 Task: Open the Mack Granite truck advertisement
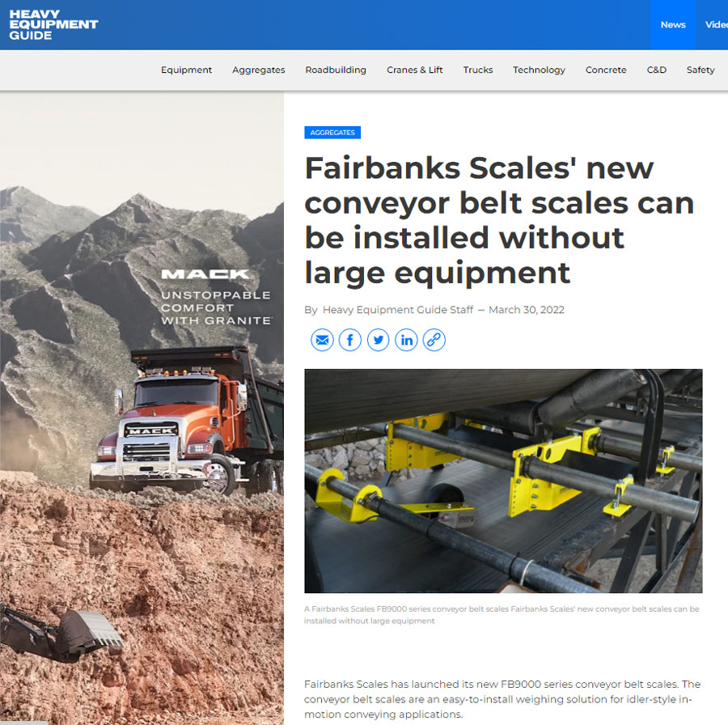coord(142,408)
